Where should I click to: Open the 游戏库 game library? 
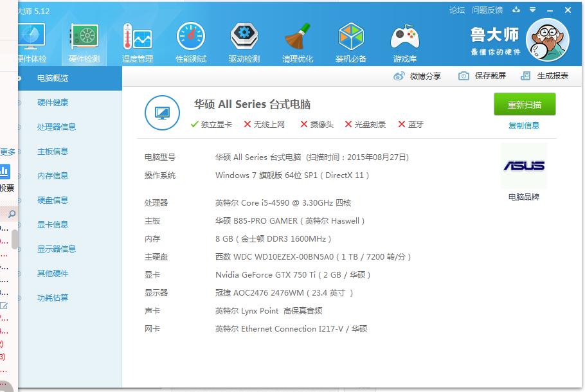point(405,42)
